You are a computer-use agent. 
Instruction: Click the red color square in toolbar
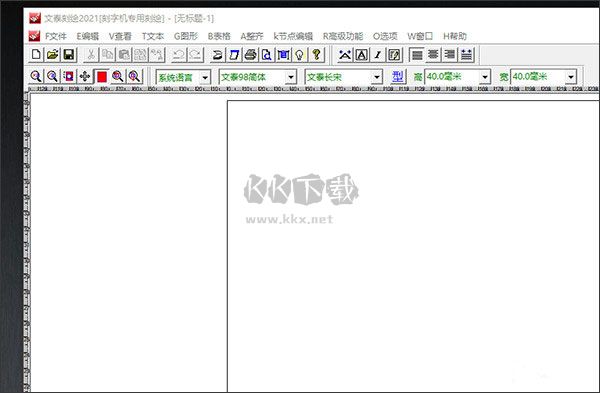click(x=102, y=77)
